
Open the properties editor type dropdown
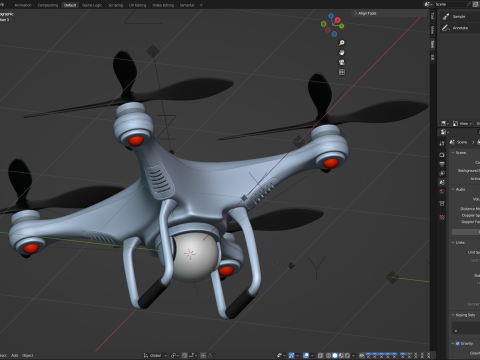tap(445, 132)
